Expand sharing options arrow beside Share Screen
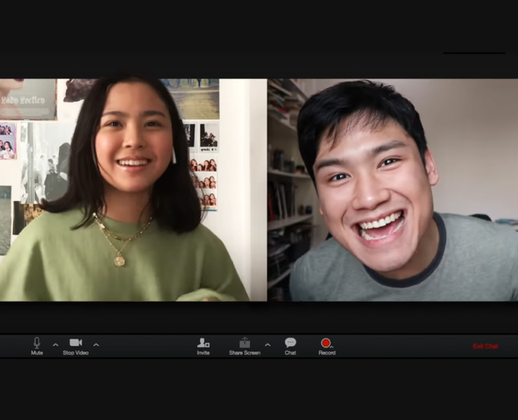This screenshot has width=518, height=420. (267, 344)
